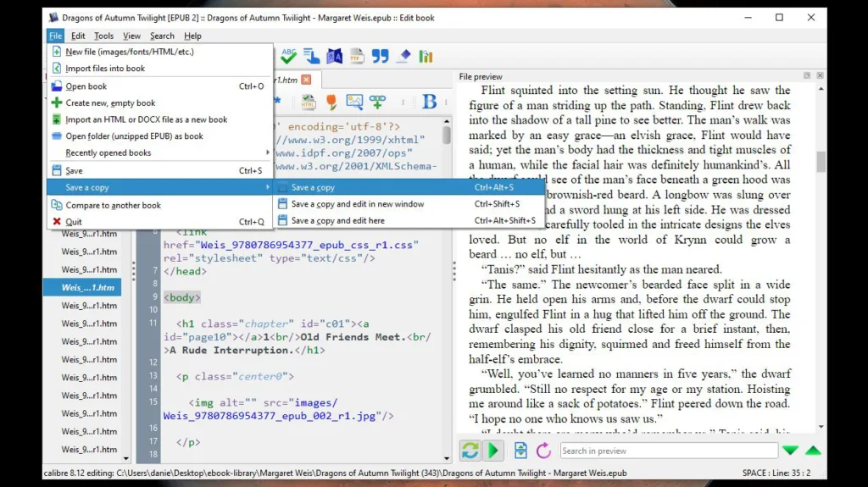
Task: Click the preview panel scrollbar thumb
Action: point(821,162)
